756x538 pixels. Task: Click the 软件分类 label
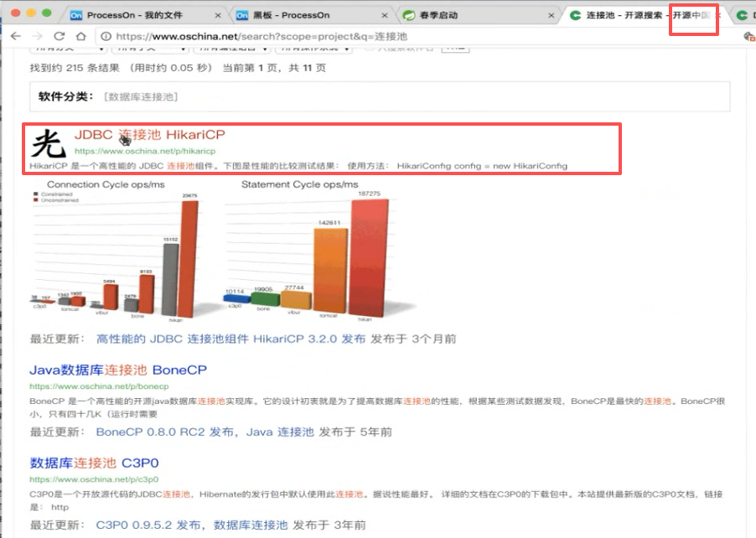[x=66, y=96]
